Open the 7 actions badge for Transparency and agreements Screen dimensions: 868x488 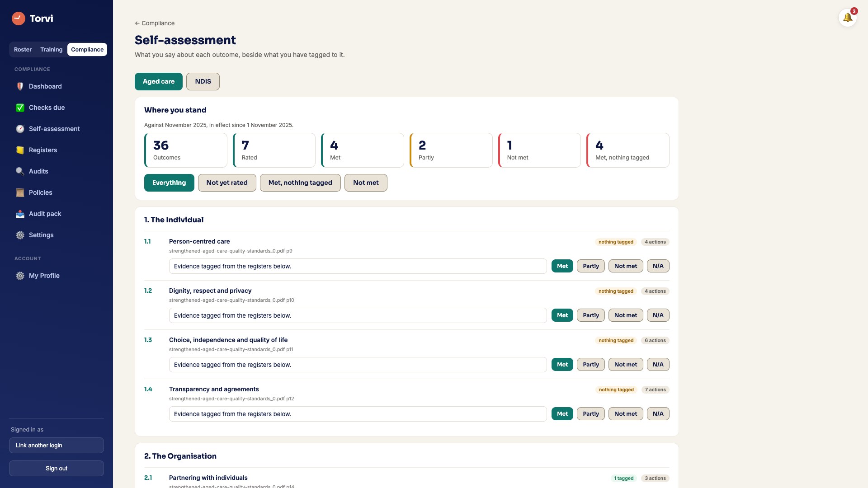[x=655, y=389]
